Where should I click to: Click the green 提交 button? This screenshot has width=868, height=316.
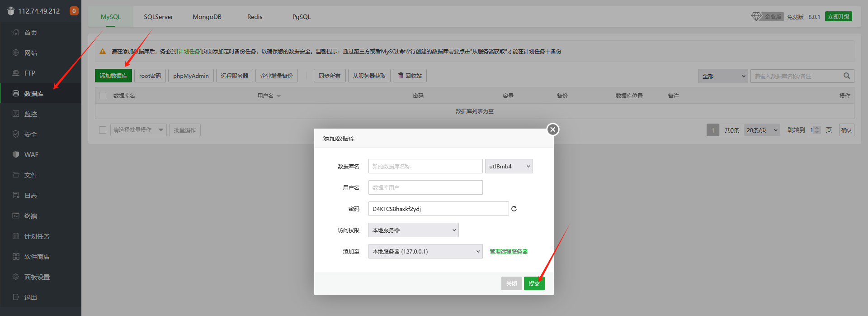[534, 283]
